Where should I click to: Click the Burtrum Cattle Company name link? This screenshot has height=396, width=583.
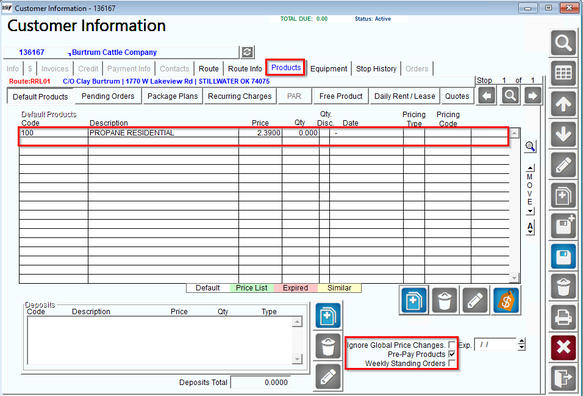(x=114, y=52)
